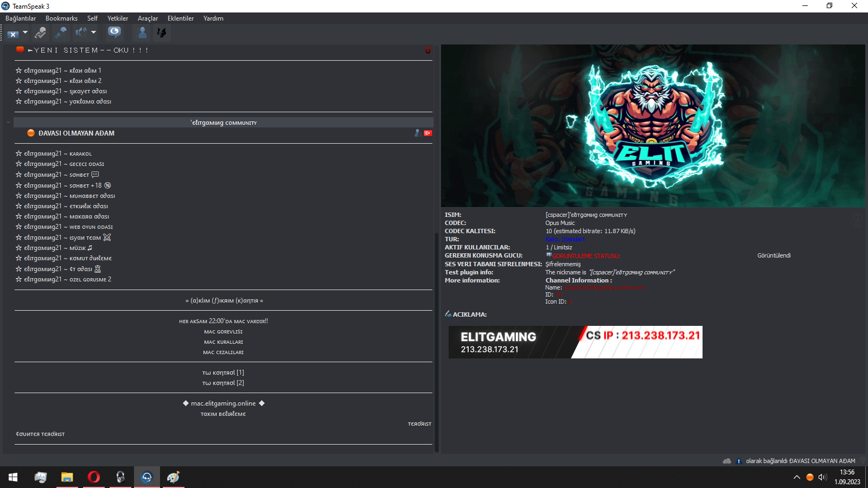Select the (a)klım (f)ikrim (k)antir spacer channel
This screenshot has width=868, height=488.
[x=223, y=300]
